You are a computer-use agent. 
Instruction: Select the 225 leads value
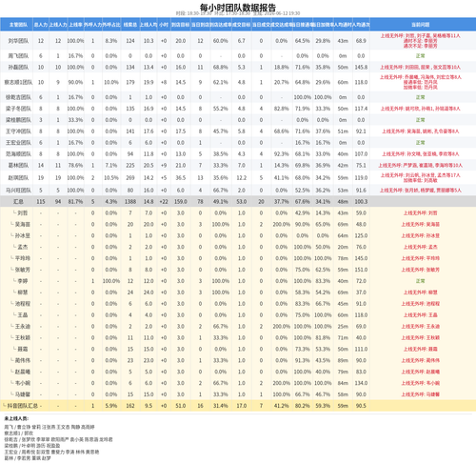130,166
